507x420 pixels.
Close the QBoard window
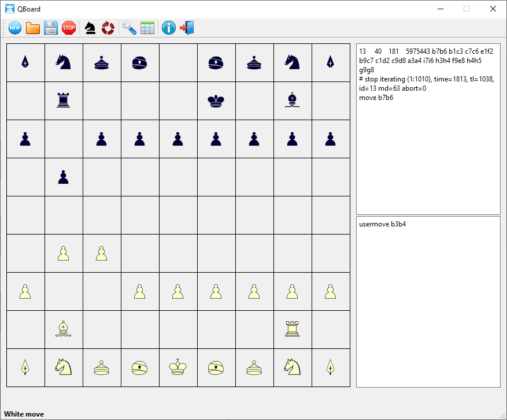[493, 9]
